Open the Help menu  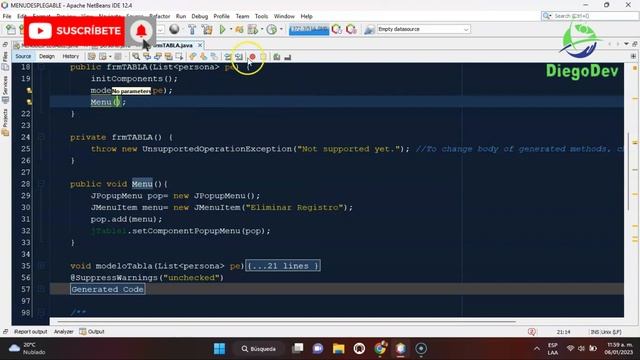point(307,16)
